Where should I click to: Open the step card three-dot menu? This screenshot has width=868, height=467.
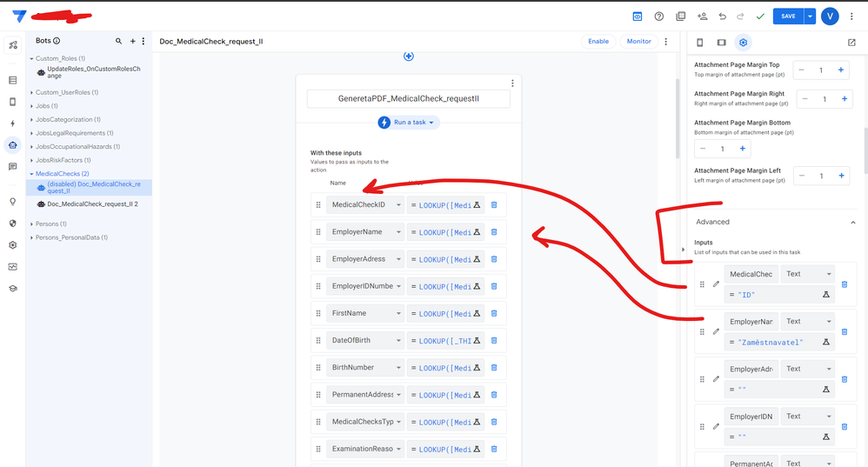point(512,83)
